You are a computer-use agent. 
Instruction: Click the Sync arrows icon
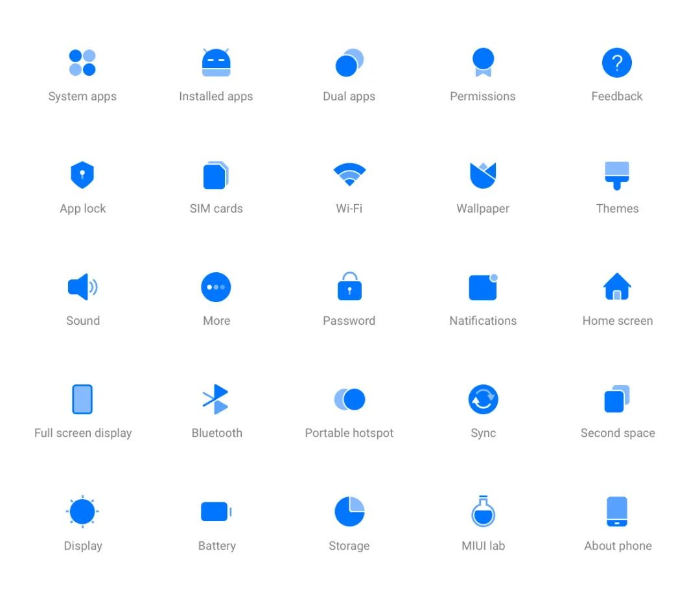(483, 399)
